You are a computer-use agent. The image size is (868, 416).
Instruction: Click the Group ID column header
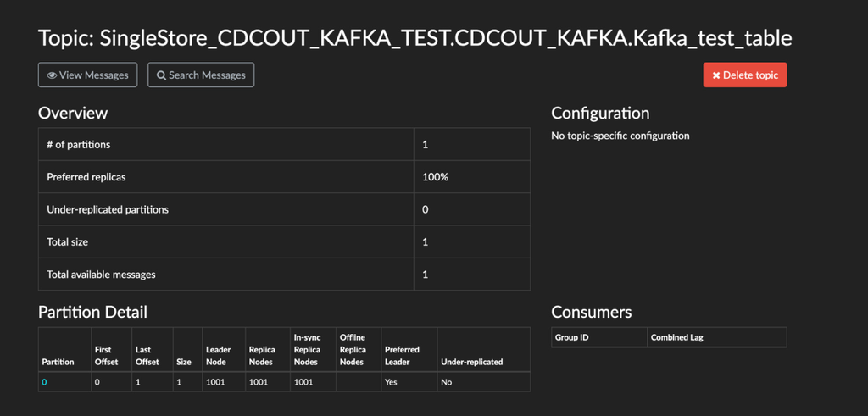(572, 337)
